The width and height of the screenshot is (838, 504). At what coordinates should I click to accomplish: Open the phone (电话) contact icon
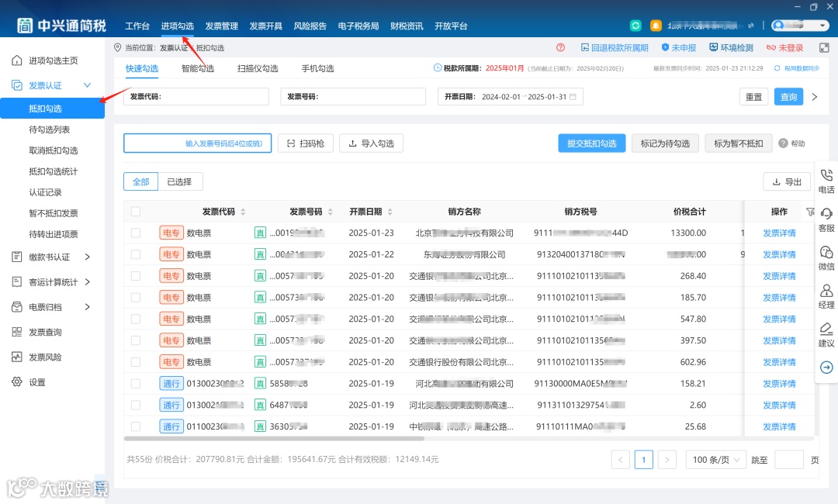point(826,180)
